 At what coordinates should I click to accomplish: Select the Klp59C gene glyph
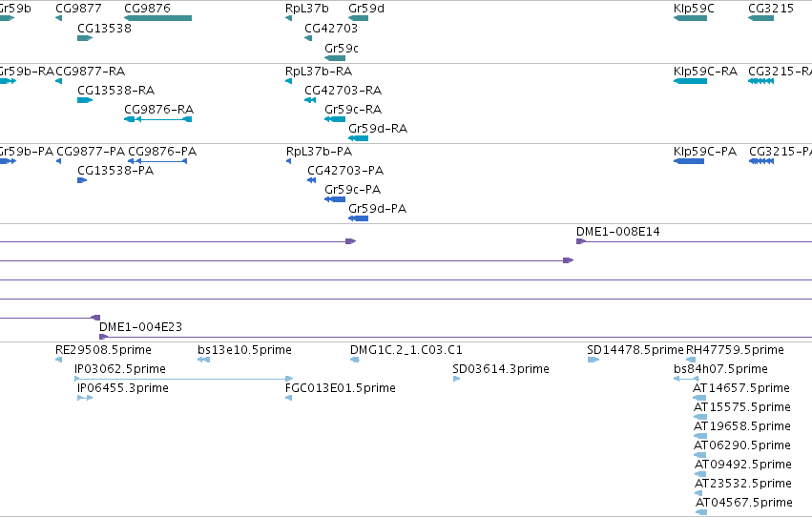[x=690, y=18]
